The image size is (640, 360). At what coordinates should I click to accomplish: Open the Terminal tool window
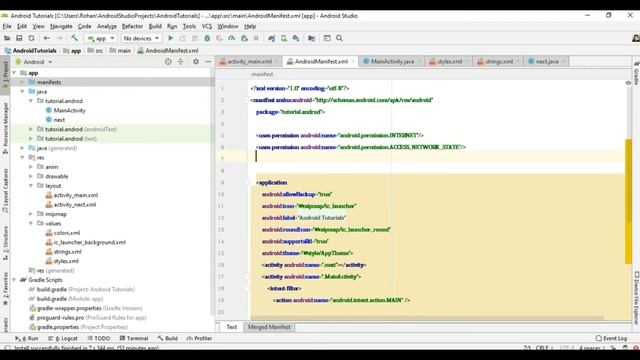134,338
